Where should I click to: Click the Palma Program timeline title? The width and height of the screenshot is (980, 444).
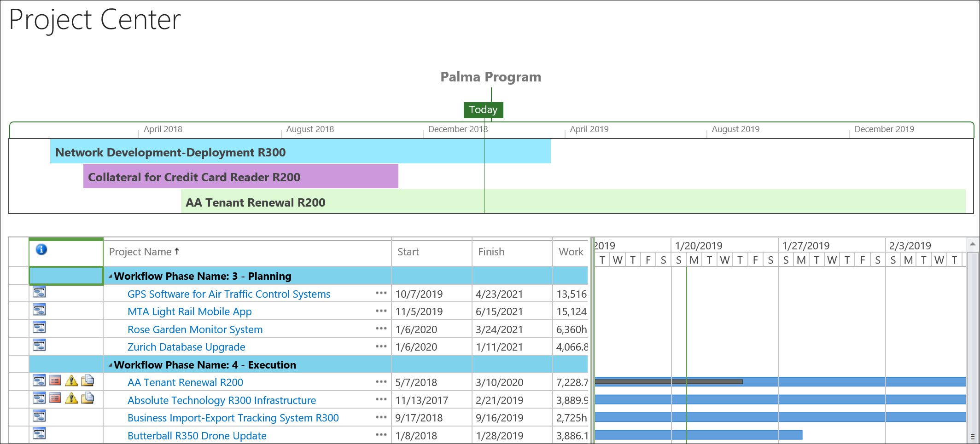point(491,77)
